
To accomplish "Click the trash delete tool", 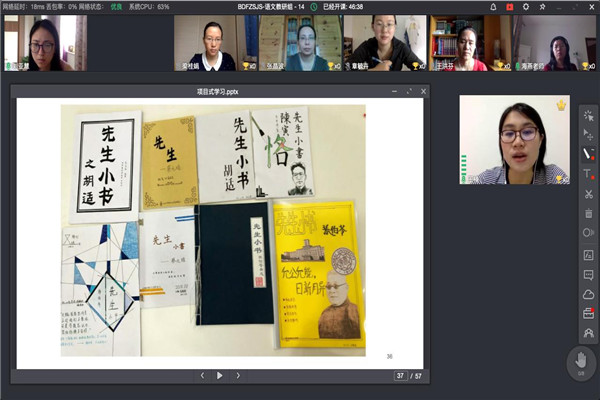I will (x=589, y=213).
